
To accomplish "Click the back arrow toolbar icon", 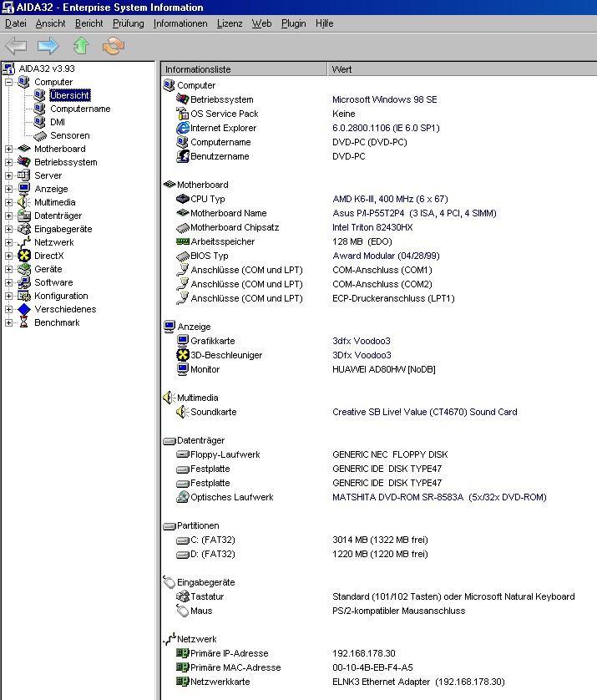I will point(16,46).
